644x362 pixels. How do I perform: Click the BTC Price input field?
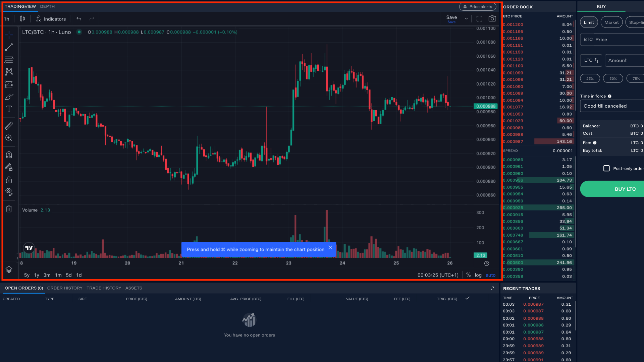pos(612,40)
